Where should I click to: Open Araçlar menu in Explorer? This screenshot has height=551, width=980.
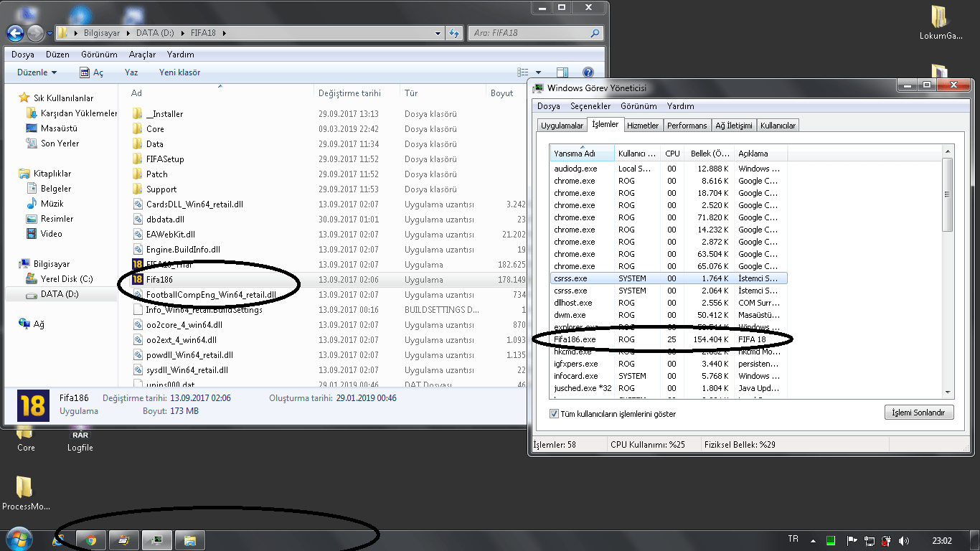[142, 55]
